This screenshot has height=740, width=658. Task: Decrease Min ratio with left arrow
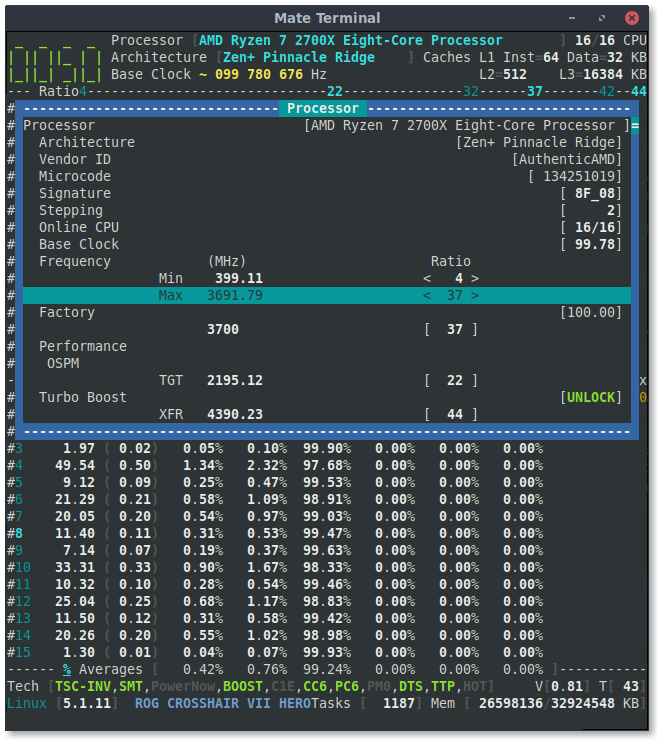coord(427,278)
